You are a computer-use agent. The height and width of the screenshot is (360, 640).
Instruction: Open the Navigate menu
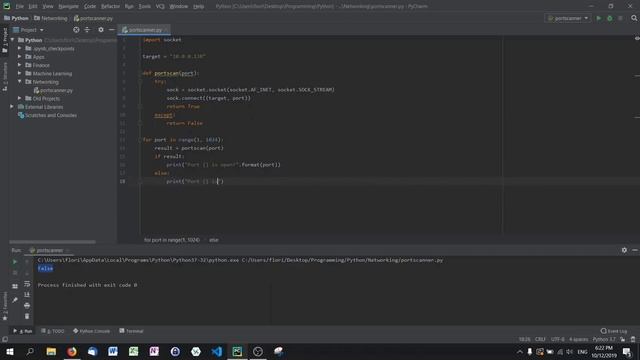click(68, 7)
